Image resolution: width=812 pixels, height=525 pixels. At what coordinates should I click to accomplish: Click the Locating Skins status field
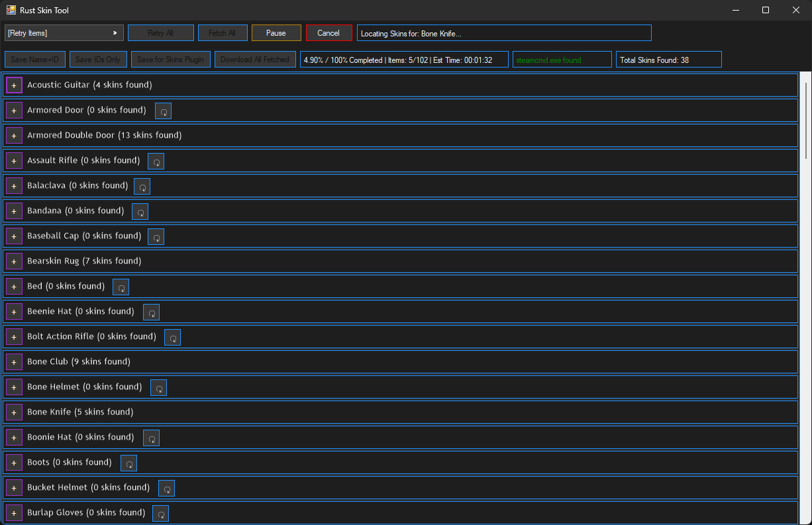504,33
